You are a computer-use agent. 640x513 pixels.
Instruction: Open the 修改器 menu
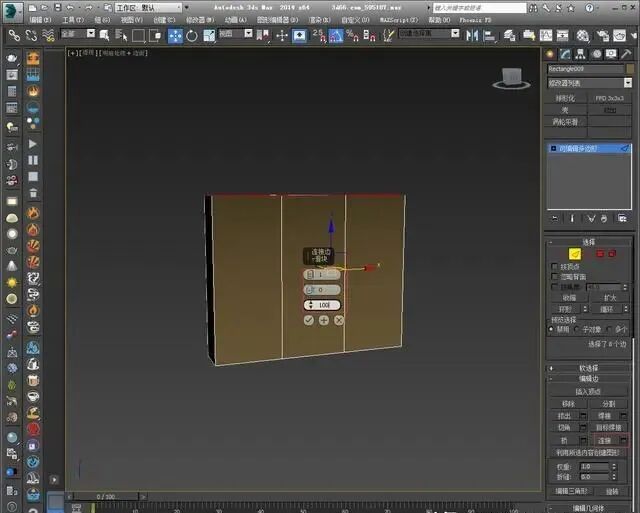click(200, 20)
